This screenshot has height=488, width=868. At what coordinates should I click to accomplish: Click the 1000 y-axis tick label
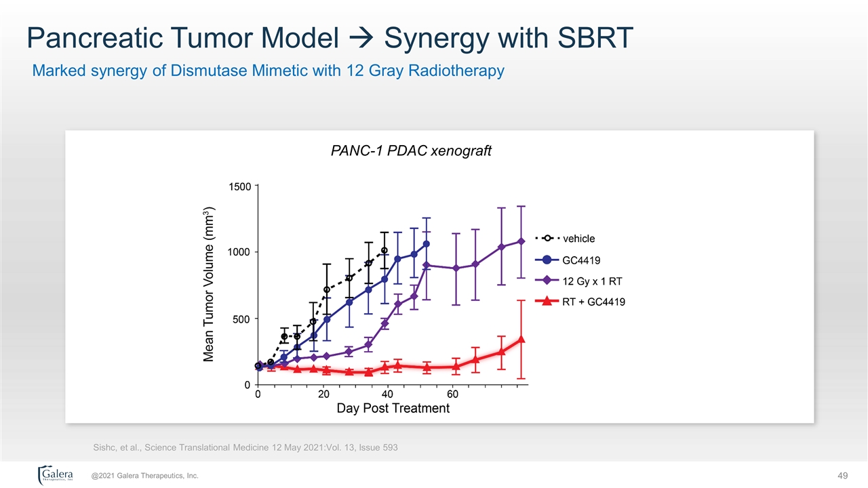click(239, 251)
